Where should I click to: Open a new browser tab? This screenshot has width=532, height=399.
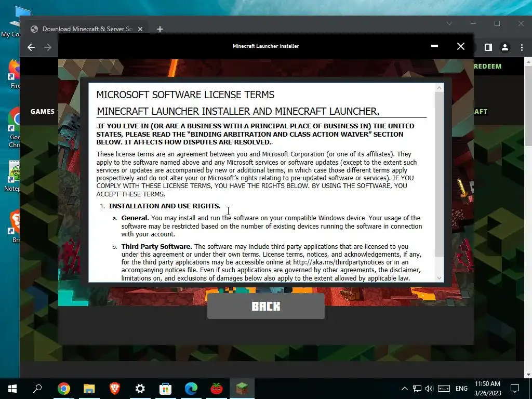point(160,29)
